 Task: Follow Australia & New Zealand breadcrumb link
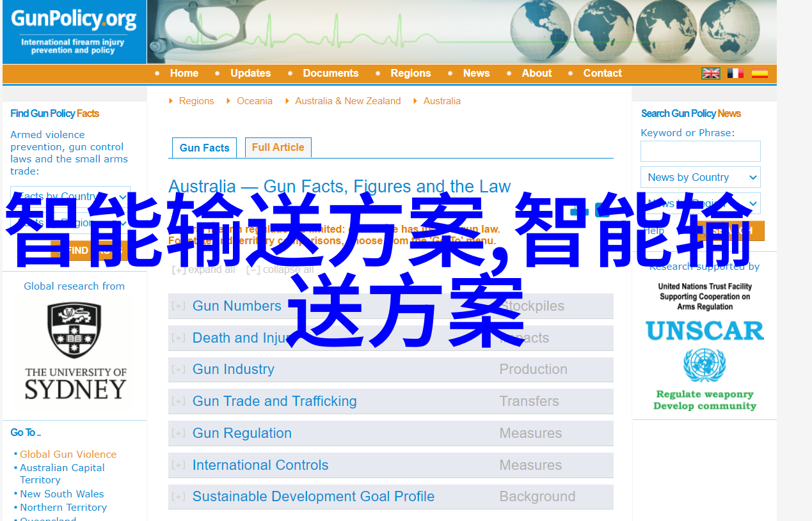[348, 101]
